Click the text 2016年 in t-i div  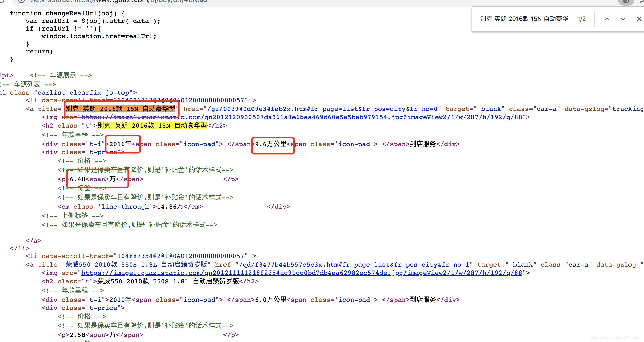coord(120,144)
